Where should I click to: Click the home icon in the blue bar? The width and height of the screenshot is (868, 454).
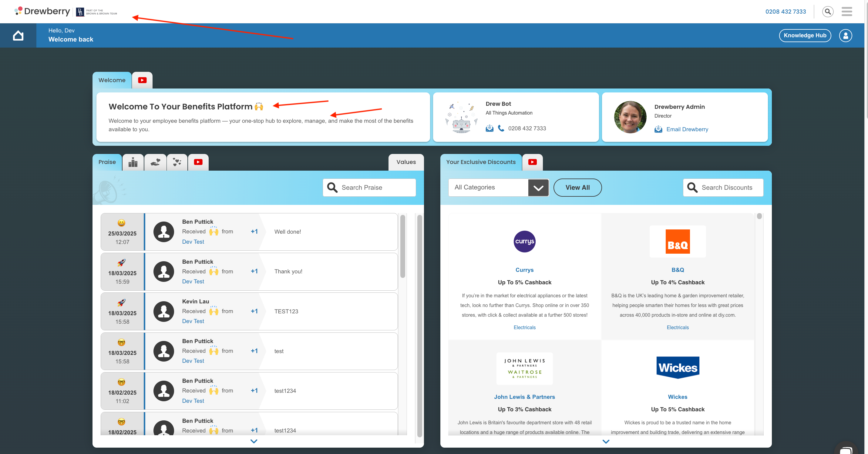(x=18, y=35)
